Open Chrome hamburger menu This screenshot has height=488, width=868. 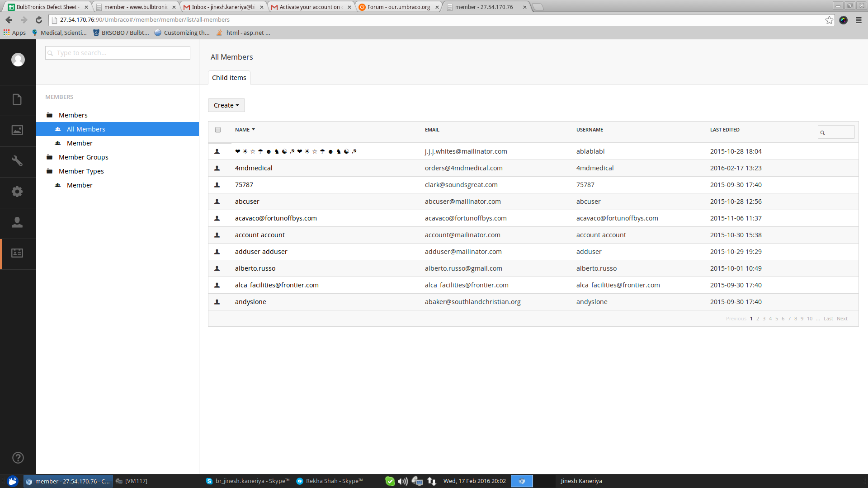pos(859,20)
